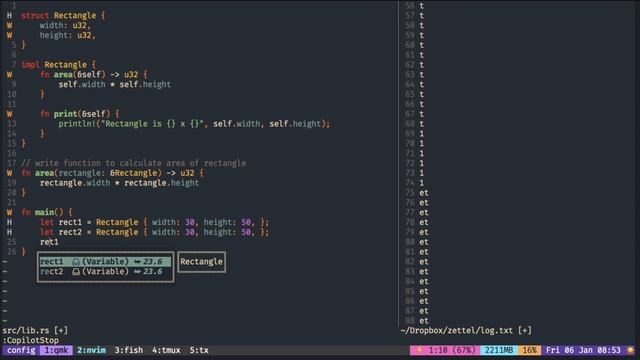This screenshot has width=640, height=360.
Task: Select the rect2 completion item
Action: pos(105,271)
